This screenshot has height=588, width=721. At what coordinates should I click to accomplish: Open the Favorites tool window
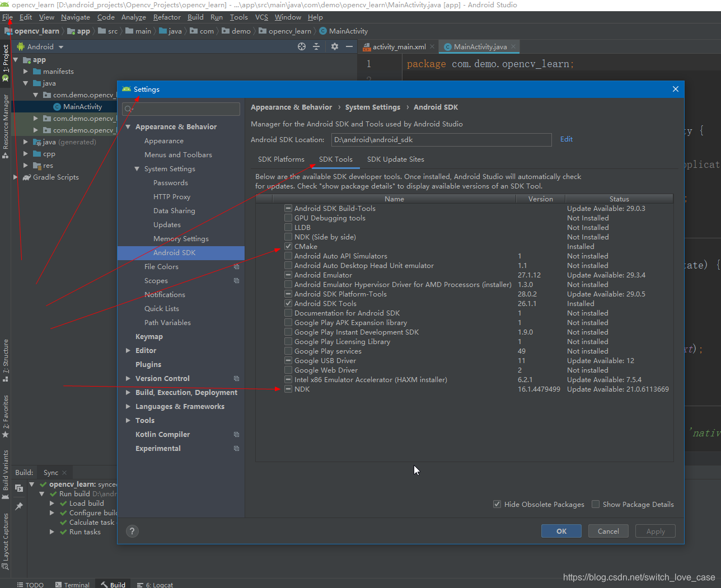coord(6,416)
